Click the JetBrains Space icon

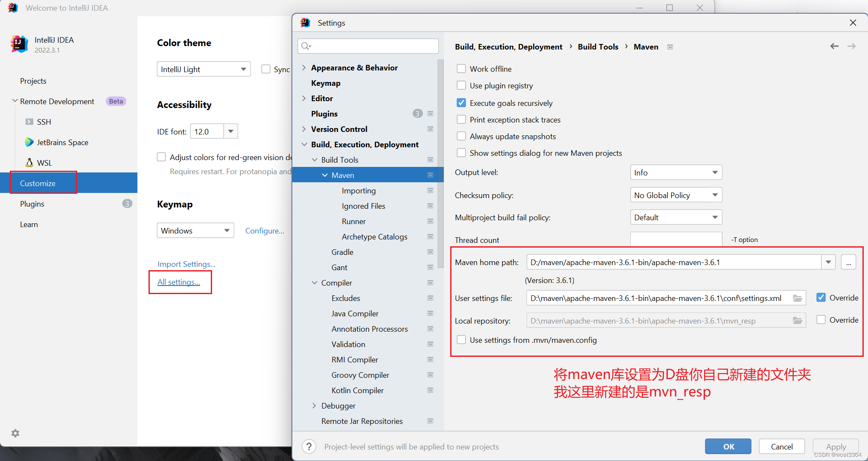pyautogui.click(x=29, y=142)
